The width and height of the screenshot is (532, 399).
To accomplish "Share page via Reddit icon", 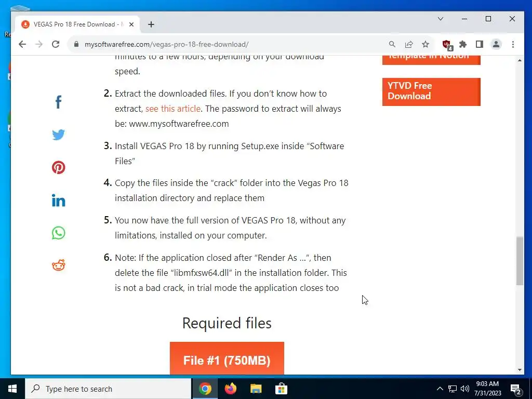I will click(58, 265).
